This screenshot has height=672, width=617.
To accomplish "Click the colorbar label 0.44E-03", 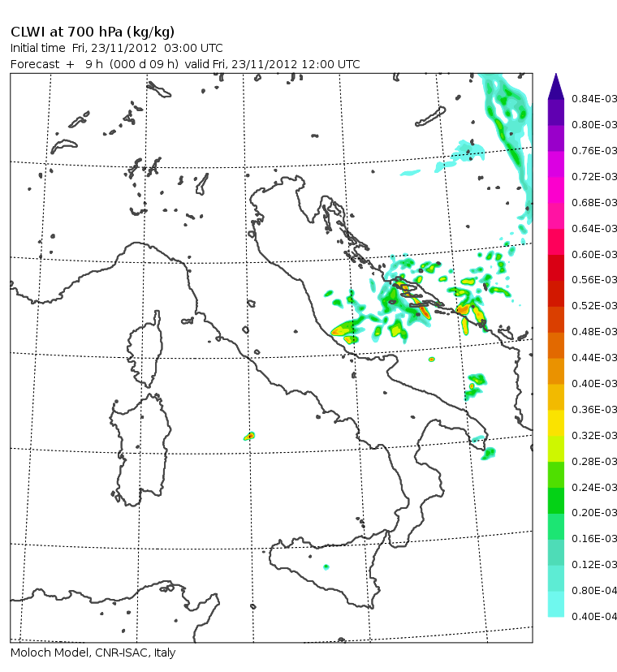I will 594,357.
